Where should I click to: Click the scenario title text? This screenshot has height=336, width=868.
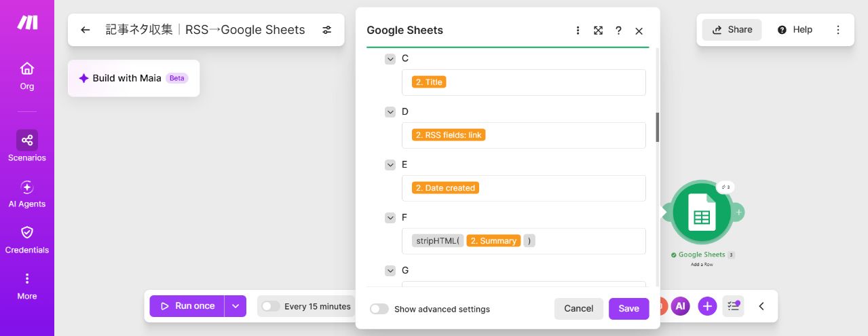[205, 30]
